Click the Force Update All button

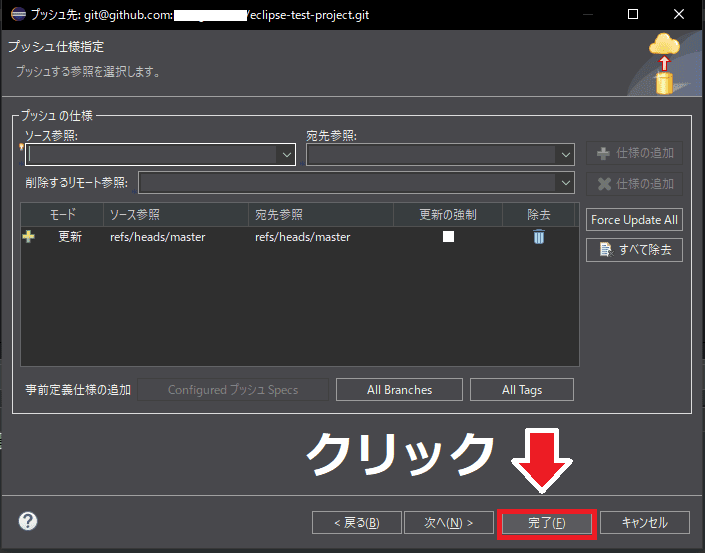(x=634, y=219)
